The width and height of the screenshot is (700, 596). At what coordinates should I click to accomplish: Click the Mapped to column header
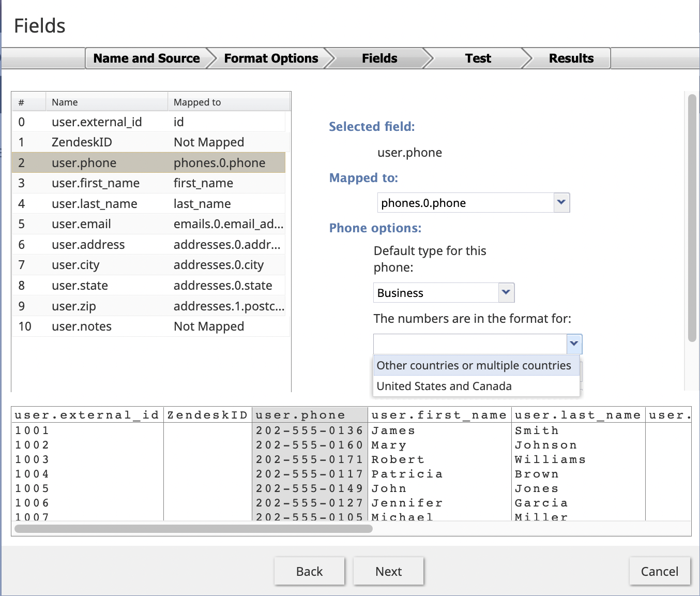229,102
